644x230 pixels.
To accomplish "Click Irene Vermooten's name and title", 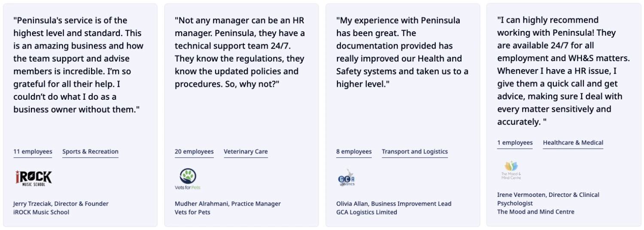I will [x=548, y=199].
